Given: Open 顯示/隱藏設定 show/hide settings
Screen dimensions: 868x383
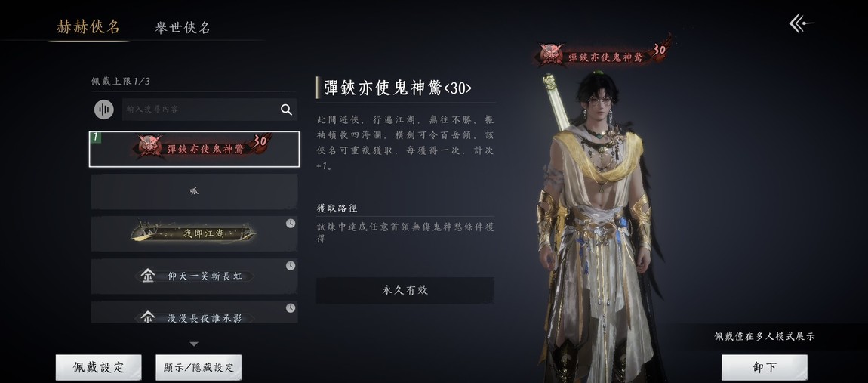Looking at the screenshot, I should (199, 367).
